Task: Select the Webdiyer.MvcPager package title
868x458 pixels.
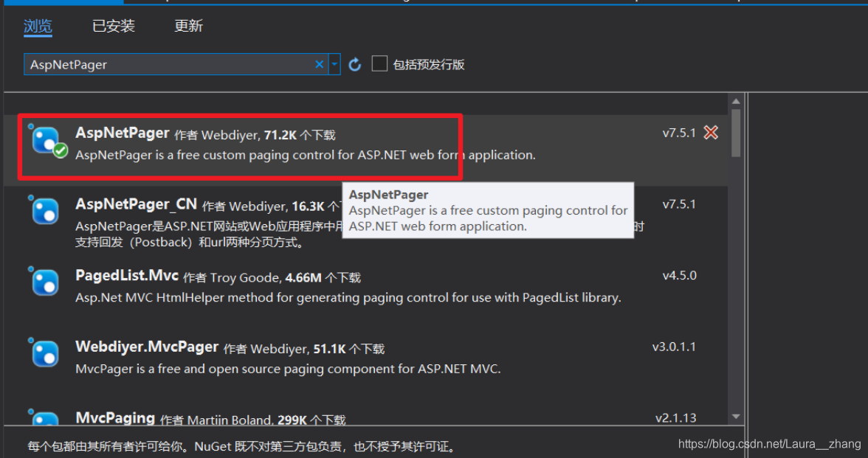Action: pos(147,347)
